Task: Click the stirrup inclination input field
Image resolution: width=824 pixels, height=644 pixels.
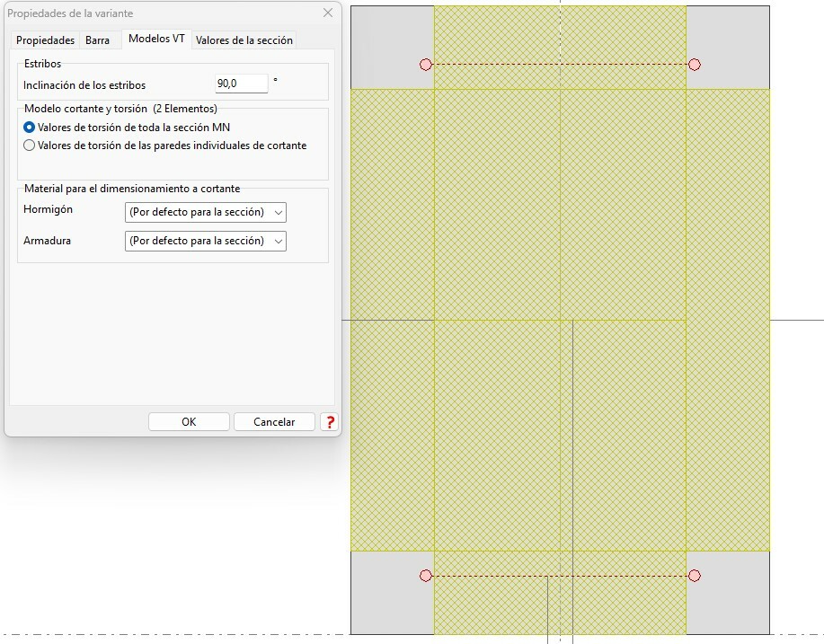Action: (241, 84)
